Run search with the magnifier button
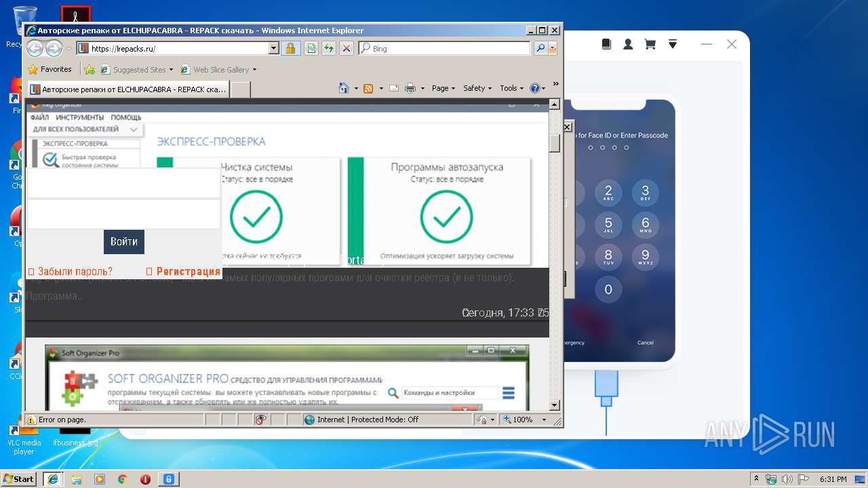This screenshot has height=488, width=868. point(540,48)
